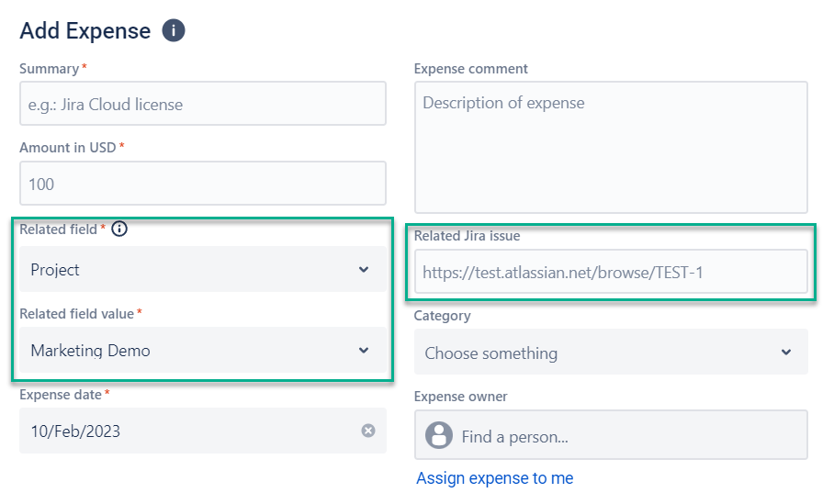
Task: Click the chevron arrow on Marketing Demo dropdown
Action: tap(364, 351)
